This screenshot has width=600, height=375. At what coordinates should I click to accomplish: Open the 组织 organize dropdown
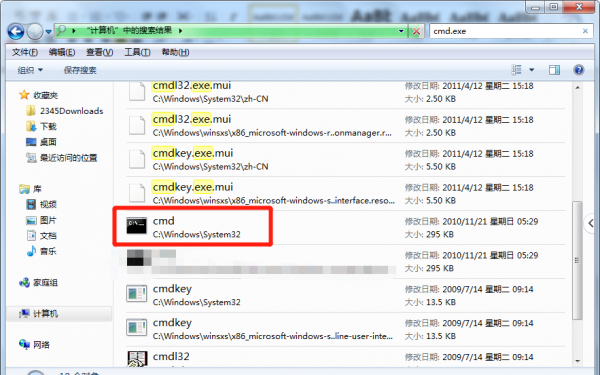[30, 70]
